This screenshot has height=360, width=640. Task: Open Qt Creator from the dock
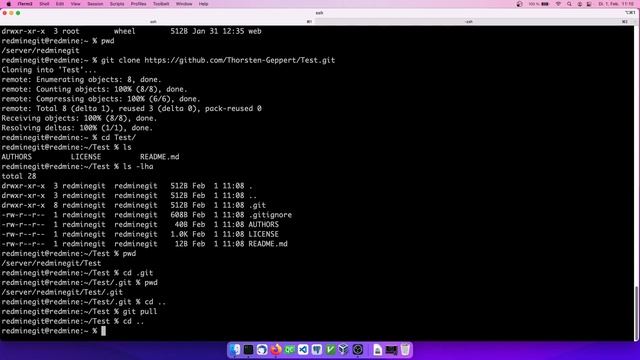tap(289, 349)
